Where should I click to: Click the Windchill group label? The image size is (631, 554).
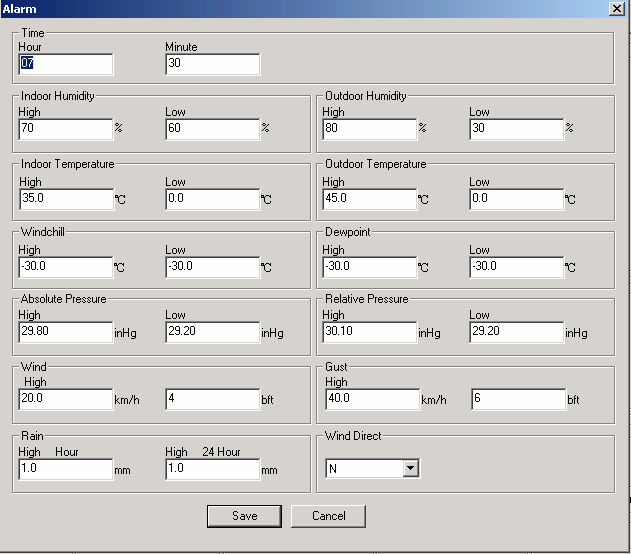(43, 232)
